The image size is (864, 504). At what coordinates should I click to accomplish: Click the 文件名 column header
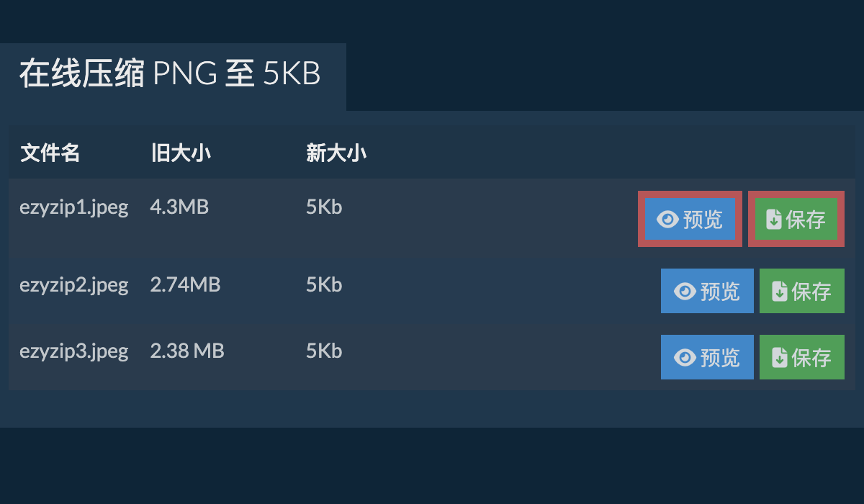pos(50,153)
